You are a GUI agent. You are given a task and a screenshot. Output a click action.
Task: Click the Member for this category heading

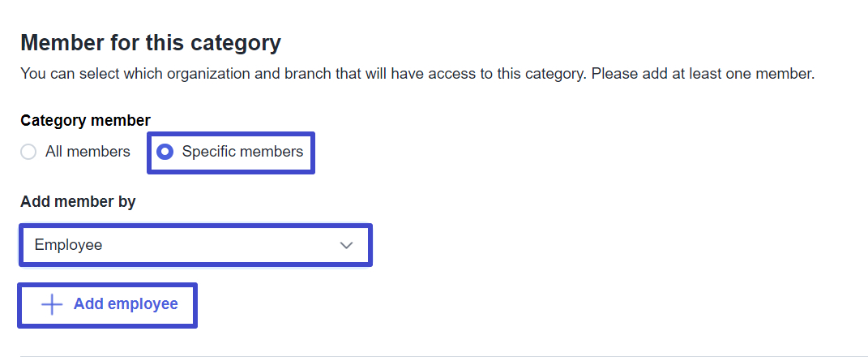151,43
